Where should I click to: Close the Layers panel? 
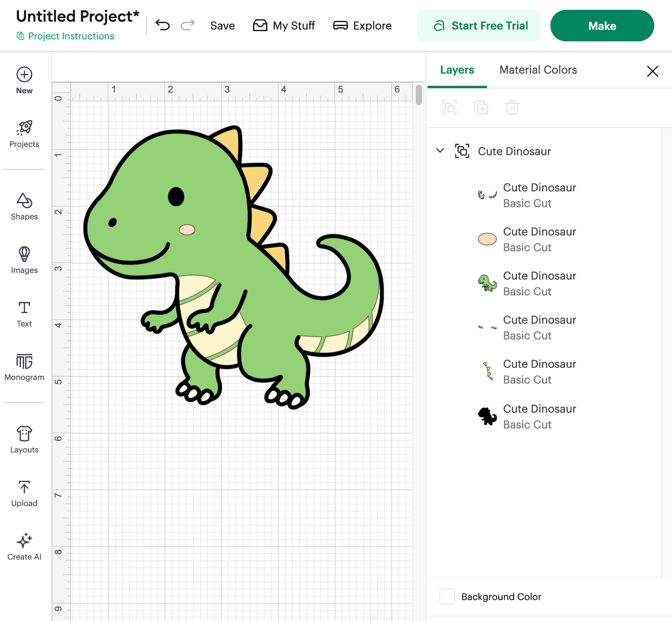pyautogui.click(x=652, y=71)
